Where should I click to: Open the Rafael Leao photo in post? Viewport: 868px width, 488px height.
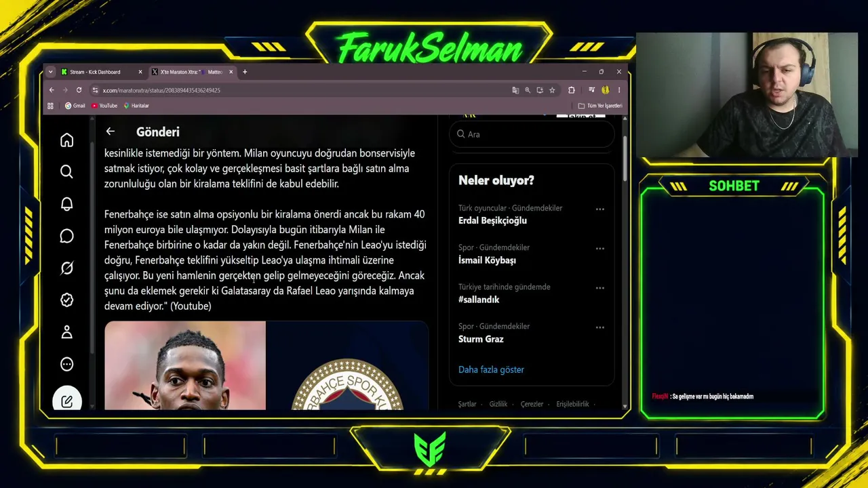[x=185, y=365]
